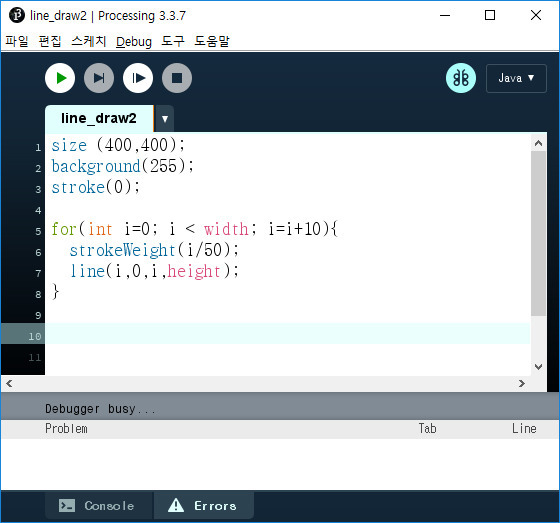This screenshot has width=560, height=523.
Task: Run the sketch with the play button
Action: click(60, 78)
